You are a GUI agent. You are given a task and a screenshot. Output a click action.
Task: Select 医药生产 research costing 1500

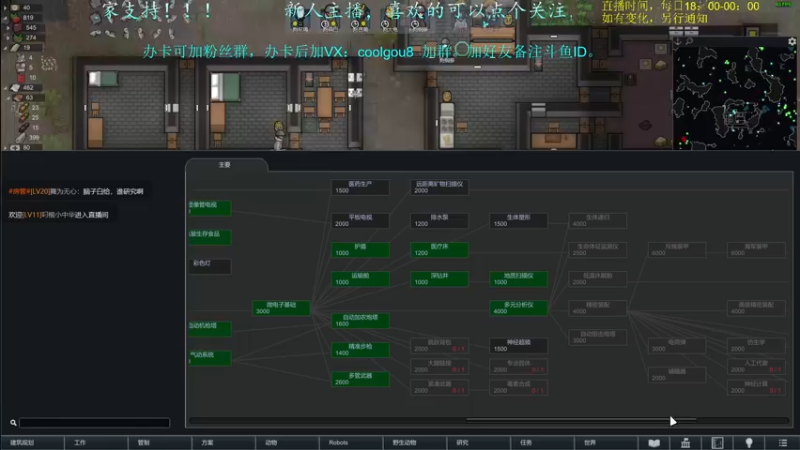click(x=360, y=187)
